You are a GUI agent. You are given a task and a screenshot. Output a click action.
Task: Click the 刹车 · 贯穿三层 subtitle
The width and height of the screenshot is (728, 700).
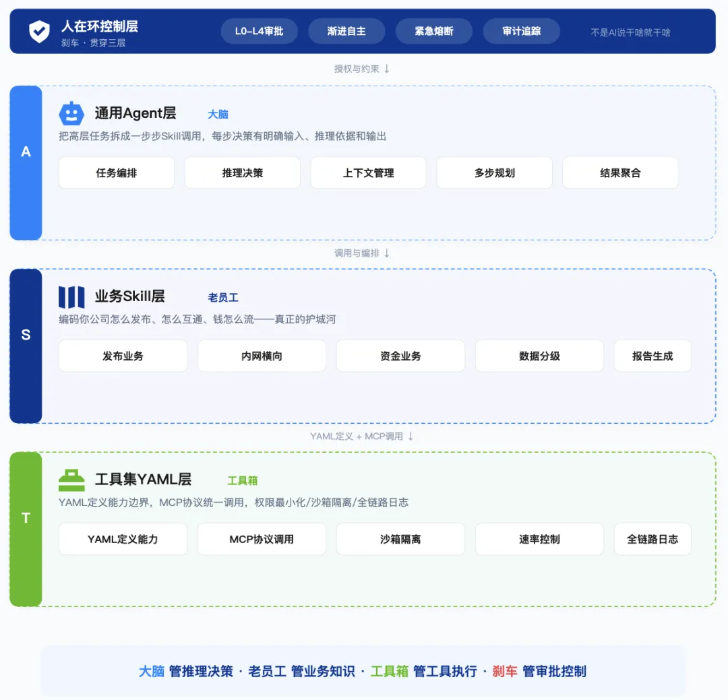93,42
